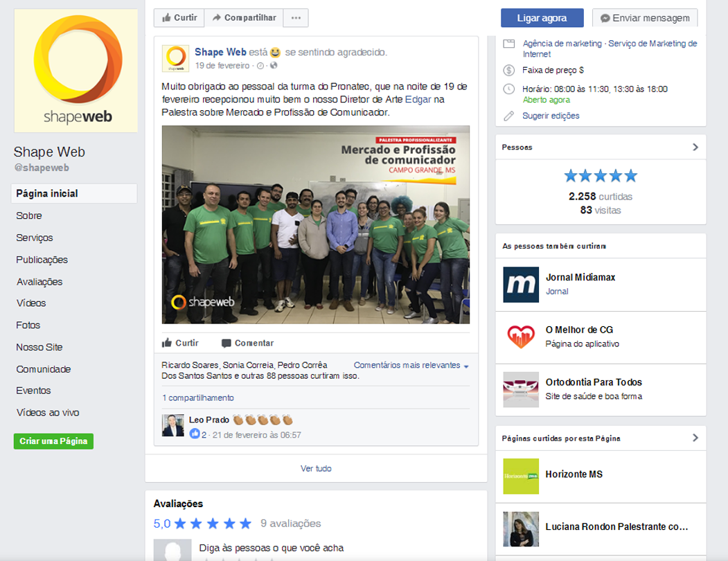Expand Pessoas section chevron
Screen dimensions: 728x561
[x=695, y=148]
